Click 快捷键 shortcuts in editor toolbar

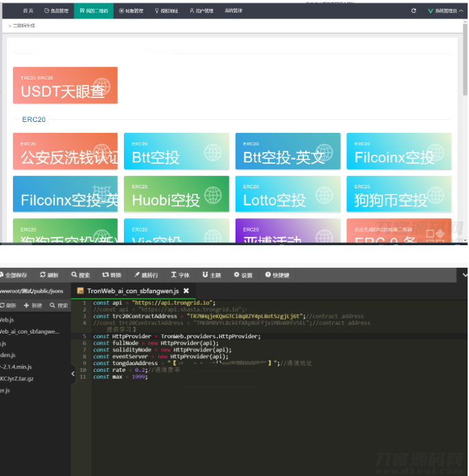(x=277, y=275)
